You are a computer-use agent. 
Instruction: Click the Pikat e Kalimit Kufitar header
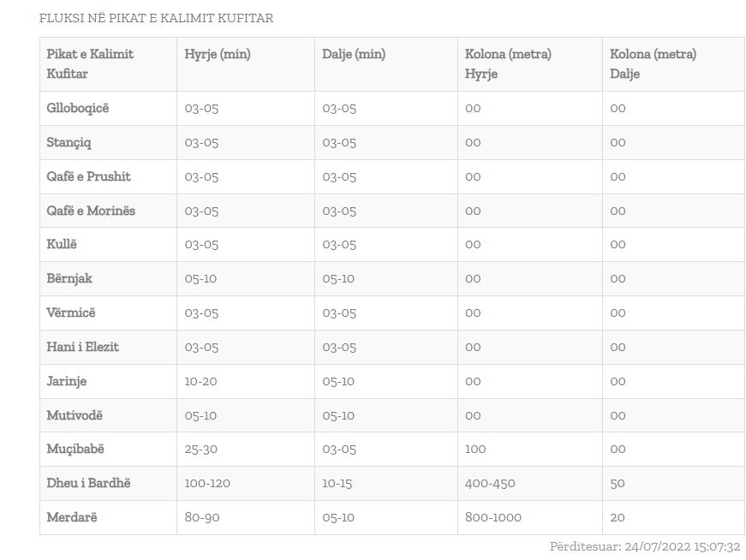[x=90, y=63]
